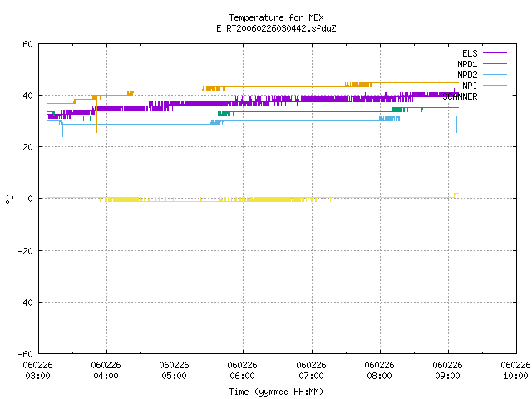This screenshot has height=399, width=532.
Task: Click the x-axis tick label 060226 08:00
Action: click(379, 371)
